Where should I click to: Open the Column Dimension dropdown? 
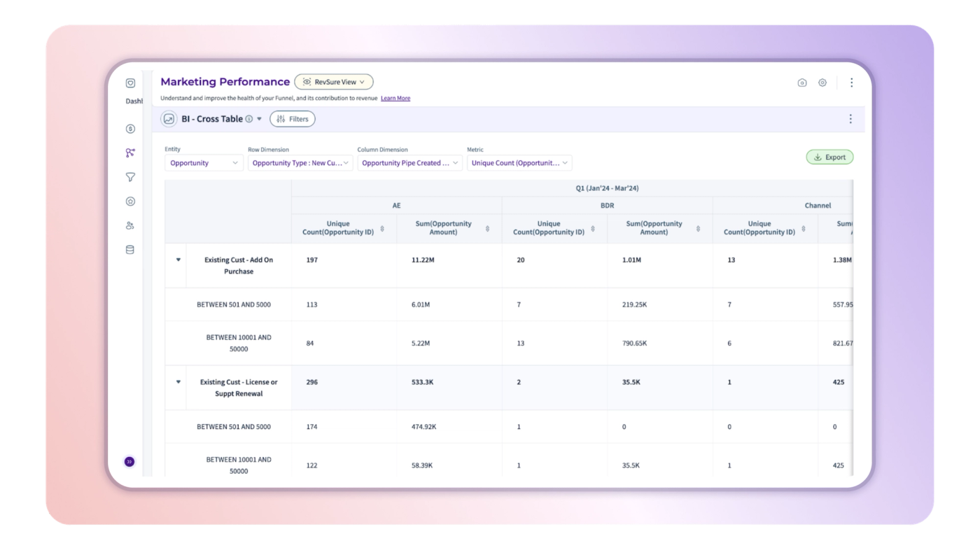click(x=409, y=163)
